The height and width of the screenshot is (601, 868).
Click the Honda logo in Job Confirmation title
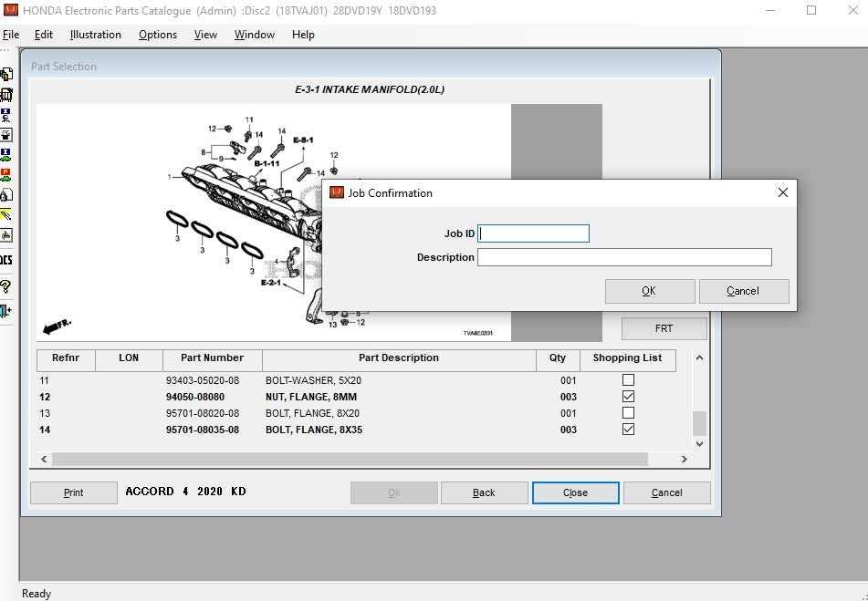pyautogui.click(x=337, y=193)
